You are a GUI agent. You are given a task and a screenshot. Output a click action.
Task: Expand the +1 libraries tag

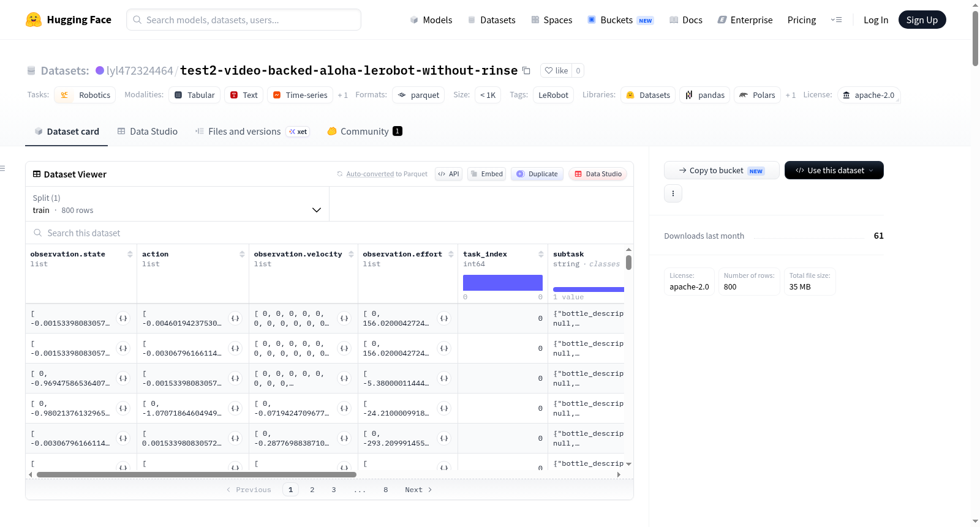point(791,95)
